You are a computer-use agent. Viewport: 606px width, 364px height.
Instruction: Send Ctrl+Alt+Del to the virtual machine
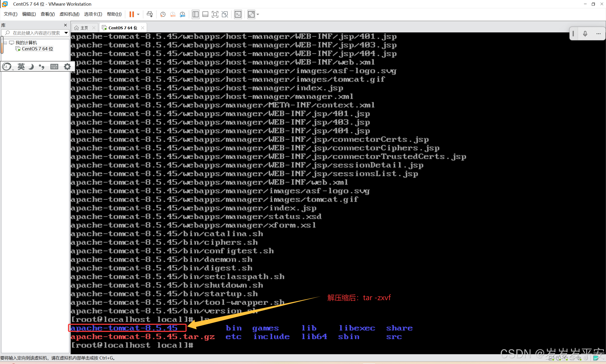point(149,14)
